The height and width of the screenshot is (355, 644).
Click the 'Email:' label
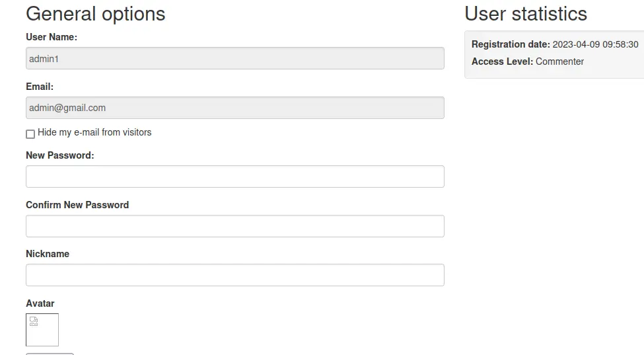click(40, 87)
